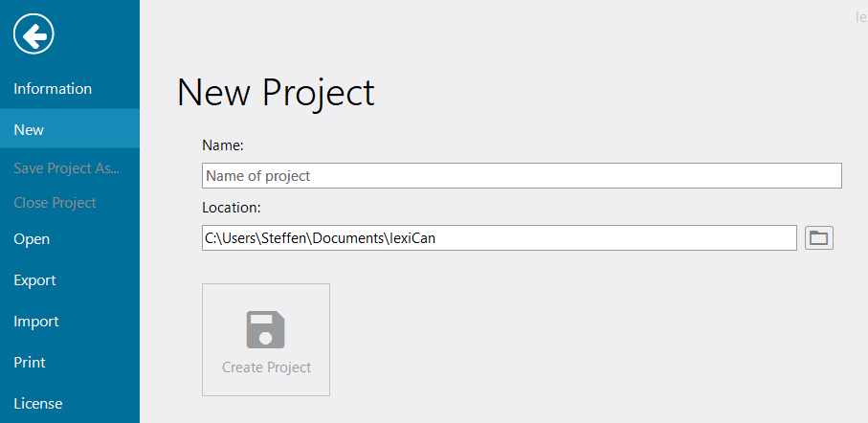Open the Information page

[x=53, y=89]
